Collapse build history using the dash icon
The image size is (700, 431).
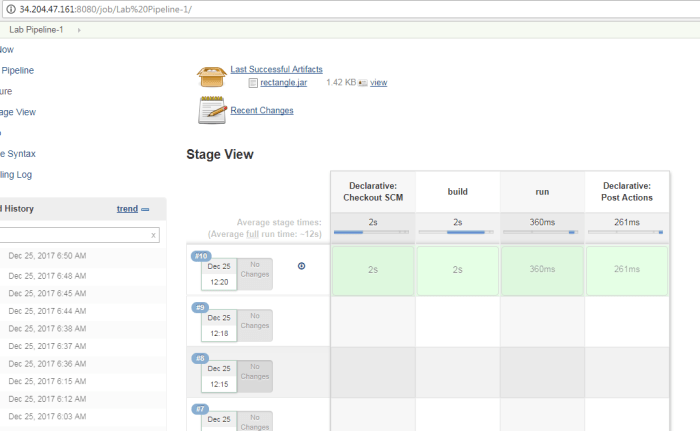tap(145, 209)
